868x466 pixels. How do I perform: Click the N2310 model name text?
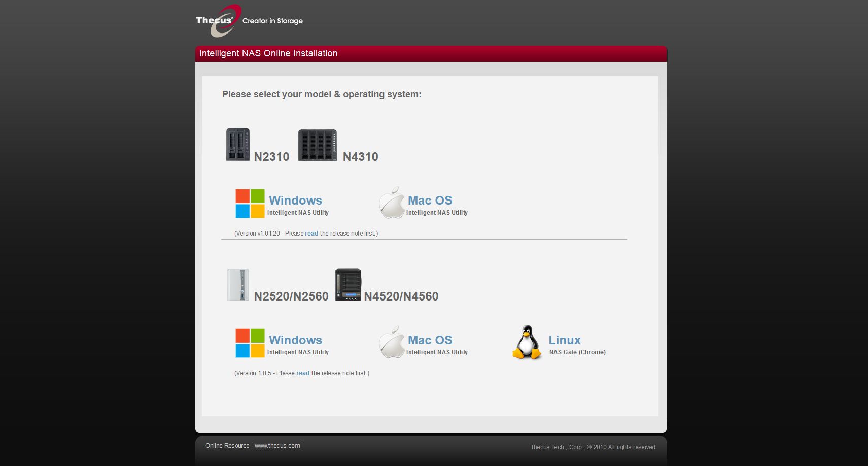(271, 157)
